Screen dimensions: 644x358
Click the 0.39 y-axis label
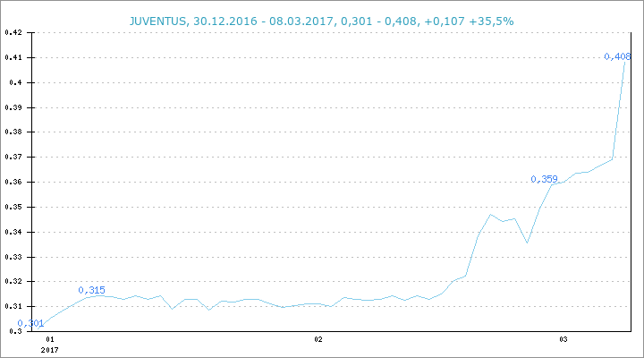(13, 107)
